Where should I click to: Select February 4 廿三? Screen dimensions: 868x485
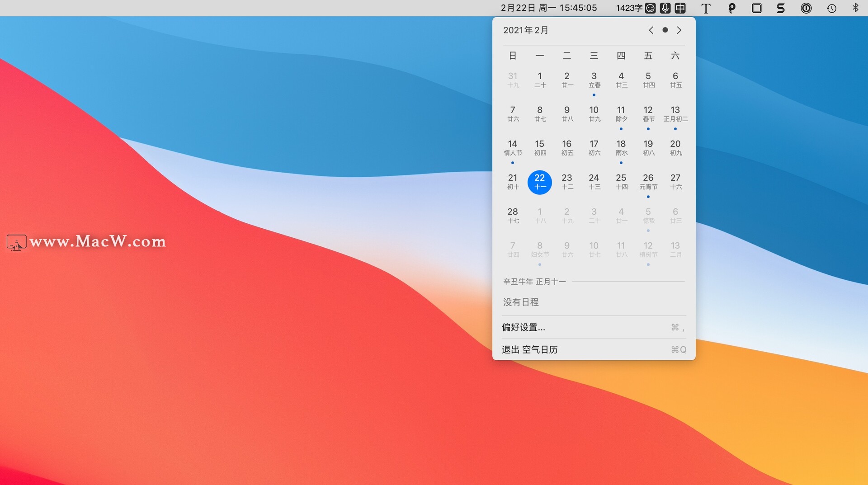click(x=621, y=80)
